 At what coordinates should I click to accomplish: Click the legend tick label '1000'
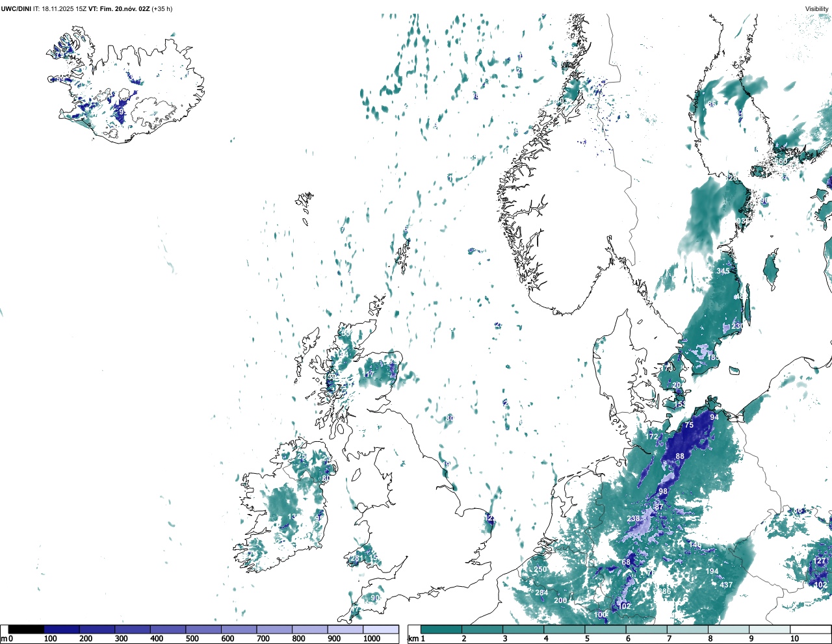tap(372, 639)
